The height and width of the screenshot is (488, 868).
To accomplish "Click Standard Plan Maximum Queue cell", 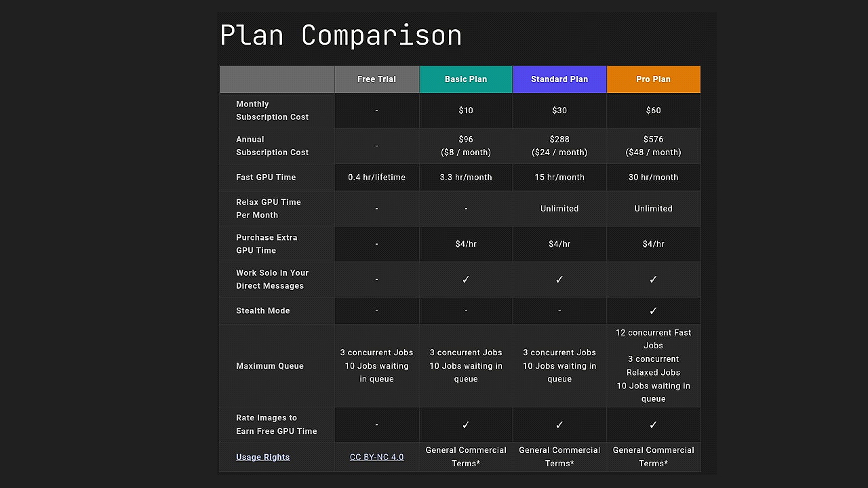I will (x=559, y=366).
